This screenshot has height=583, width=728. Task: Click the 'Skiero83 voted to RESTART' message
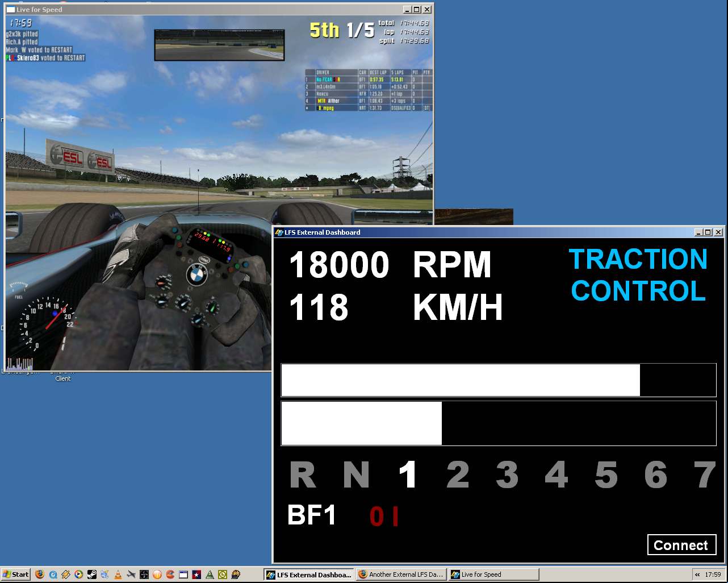[x=45, y=57]
